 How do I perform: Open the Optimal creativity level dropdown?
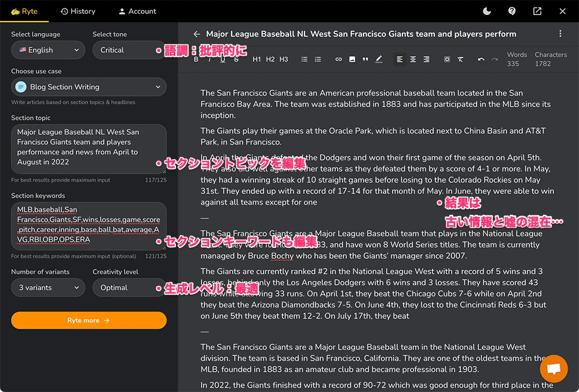(x=129, y=288)
